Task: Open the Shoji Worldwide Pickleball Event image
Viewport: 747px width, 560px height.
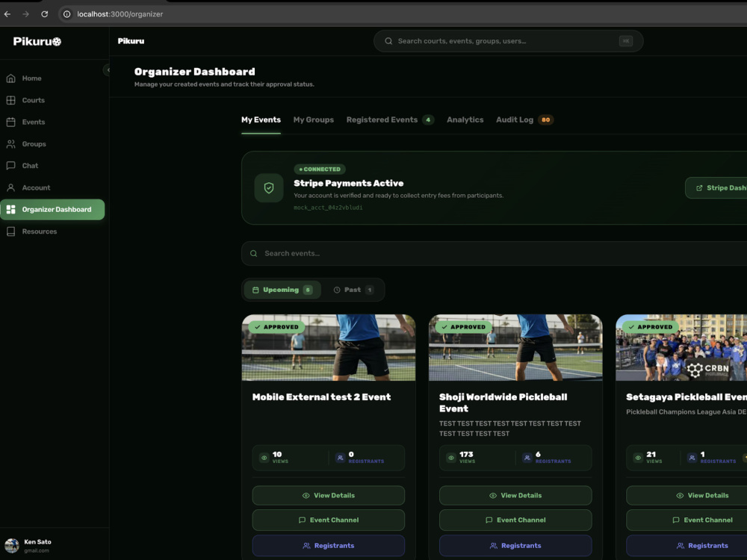Action: (515, 348)
